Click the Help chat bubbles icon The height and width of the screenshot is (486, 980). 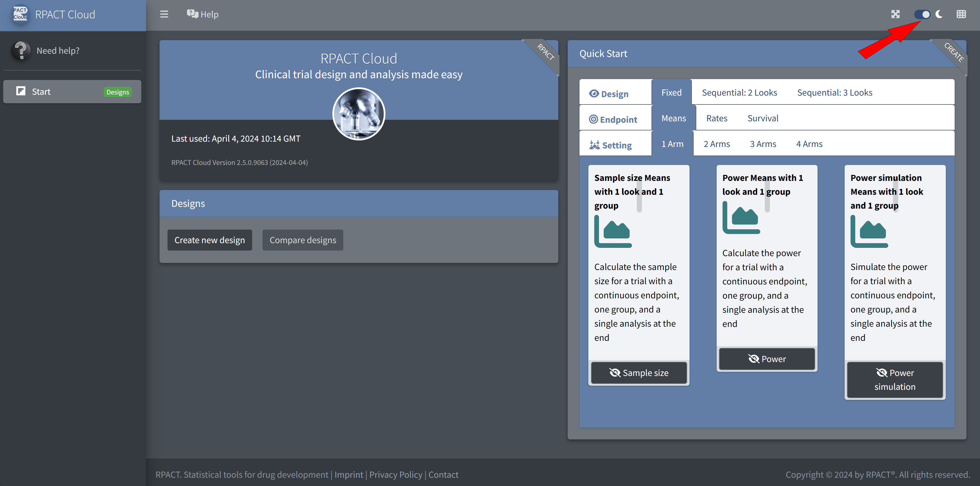(193, 14)
